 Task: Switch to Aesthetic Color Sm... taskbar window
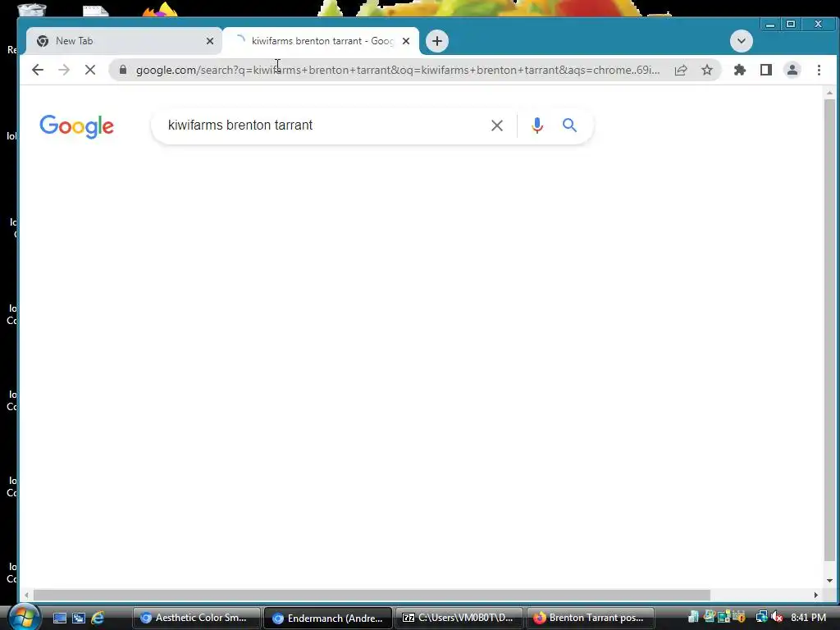pos(197,618)
